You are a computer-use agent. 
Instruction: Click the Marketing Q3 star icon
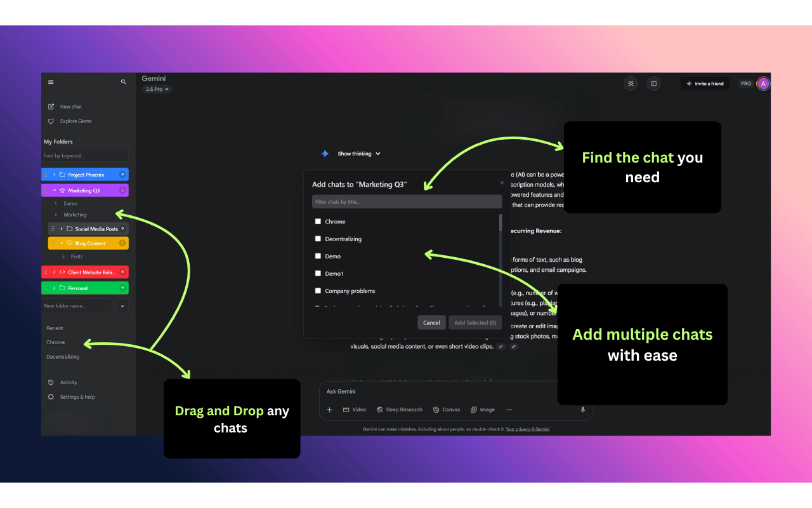[x=62, y=190]
